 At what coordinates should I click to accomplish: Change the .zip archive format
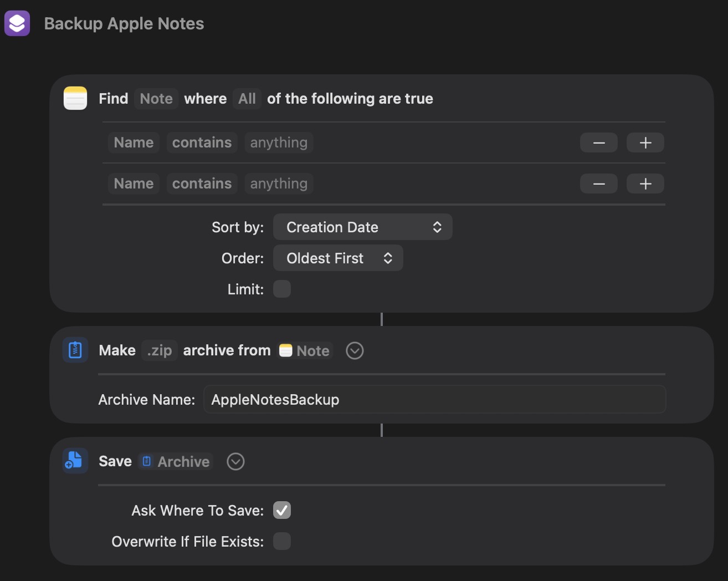[x=160, y=350]
